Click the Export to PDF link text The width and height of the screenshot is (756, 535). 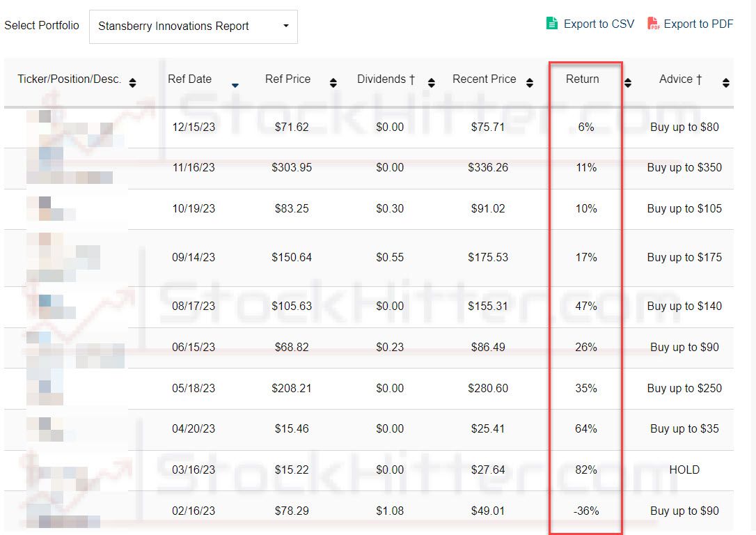click(x=698, y=24)
